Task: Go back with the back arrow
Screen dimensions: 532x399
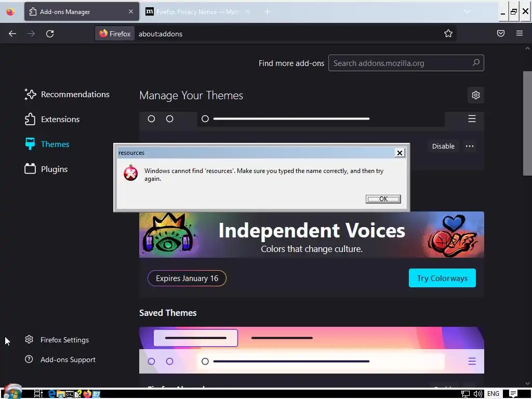Action: [12, 34]
